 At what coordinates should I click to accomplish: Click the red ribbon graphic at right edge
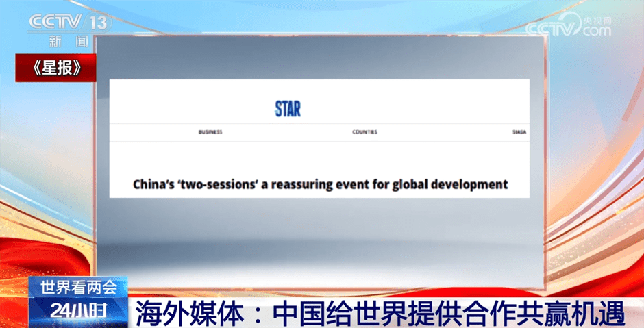click(x=603, y=233)
